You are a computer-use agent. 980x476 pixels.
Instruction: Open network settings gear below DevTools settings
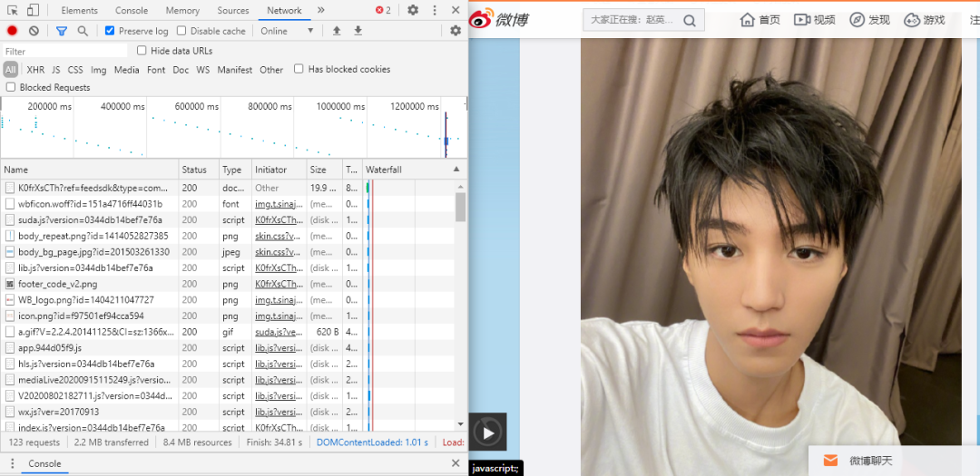click(455, 31)
